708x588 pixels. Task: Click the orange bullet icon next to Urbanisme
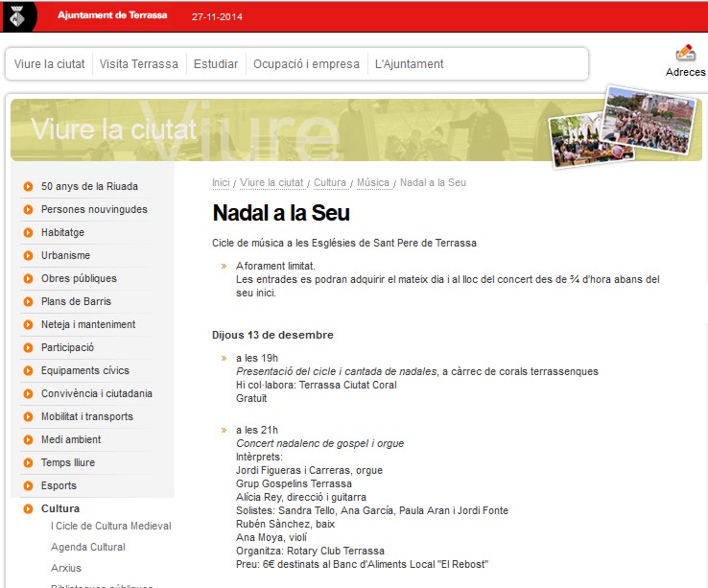tap(28, 256)
